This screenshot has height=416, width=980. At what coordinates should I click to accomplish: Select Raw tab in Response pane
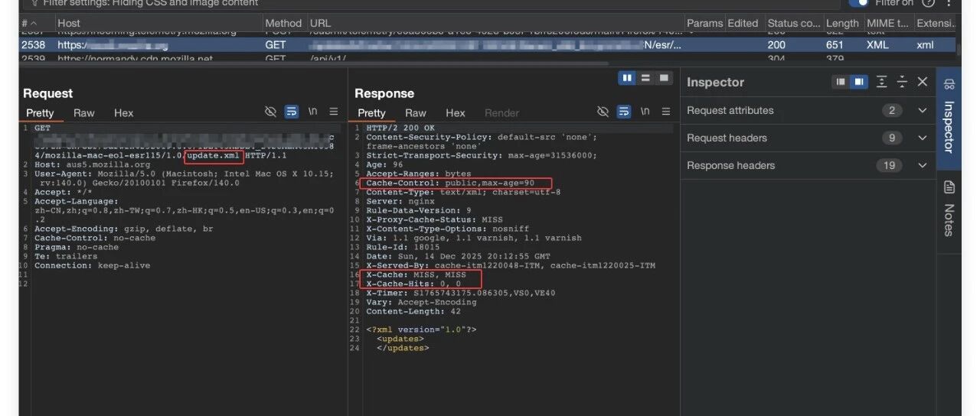[416, 112]
